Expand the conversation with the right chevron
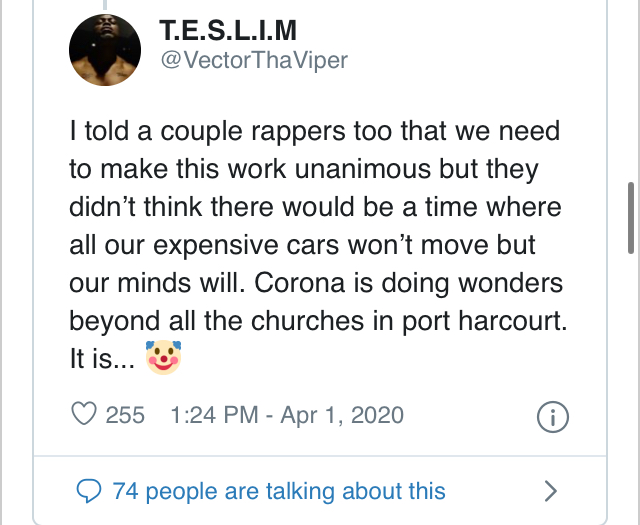The height and width of the screenshot is (525, 640). [x=549, y=491]
